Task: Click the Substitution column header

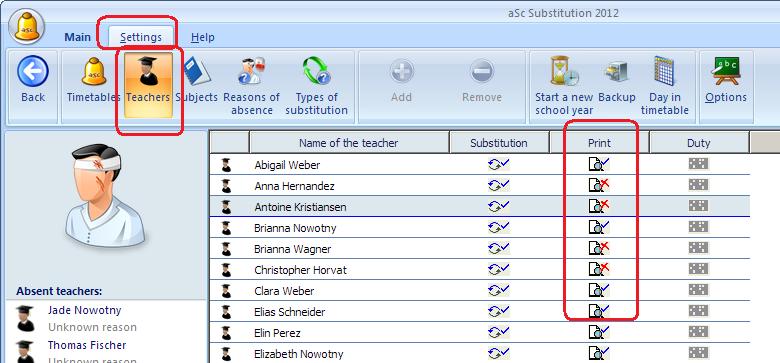Action: (x=499, y=143)
